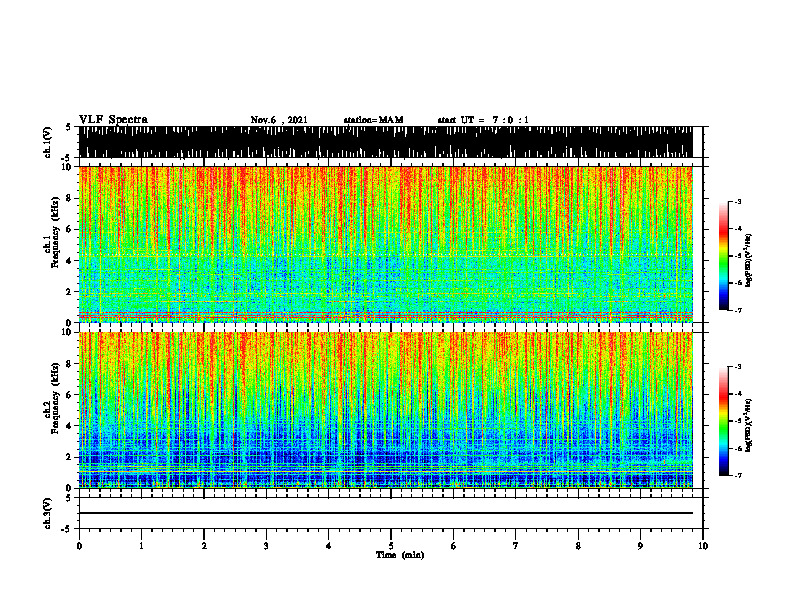Click the ch.2 color scale log(PSD) unit label

[x=749, y=425]
